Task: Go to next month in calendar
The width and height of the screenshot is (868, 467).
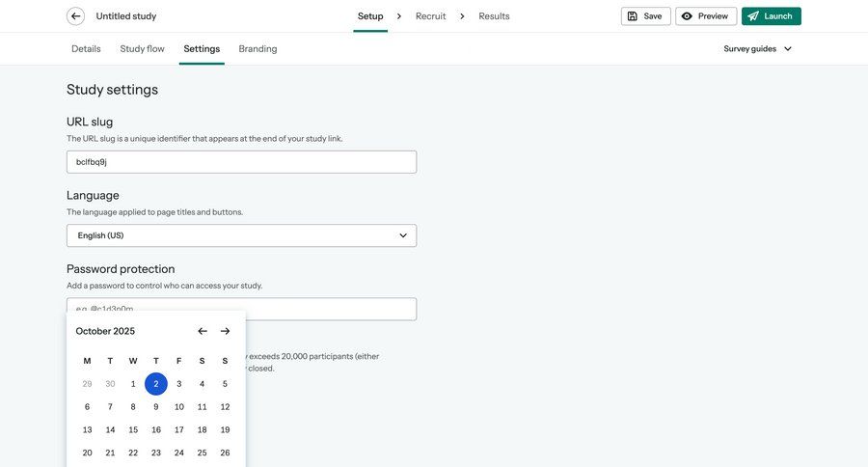Action: coord(225,331)
